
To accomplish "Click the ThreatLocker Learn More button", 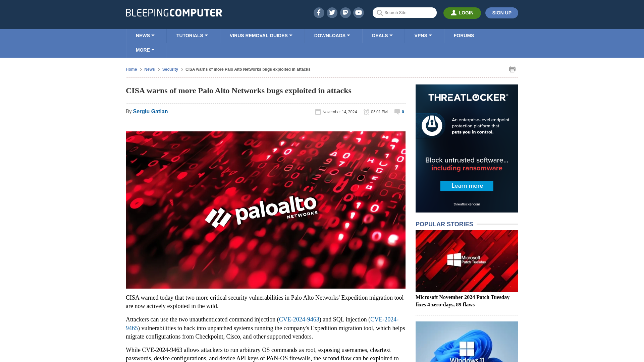I will click(x=467, y=185).
